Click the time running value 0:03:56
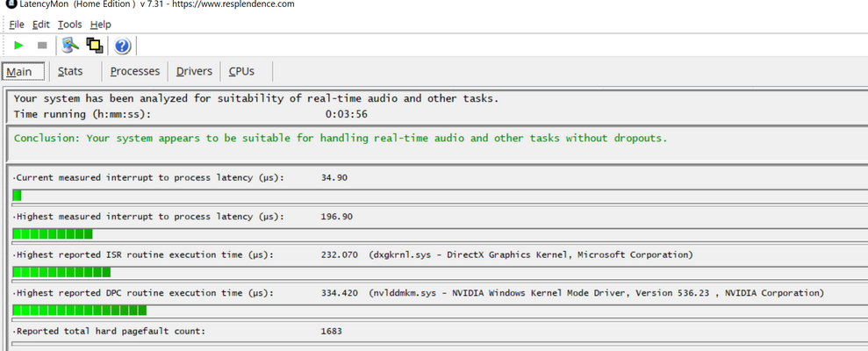Viewport: 868px width, 351px height. [x=347, y=115]
